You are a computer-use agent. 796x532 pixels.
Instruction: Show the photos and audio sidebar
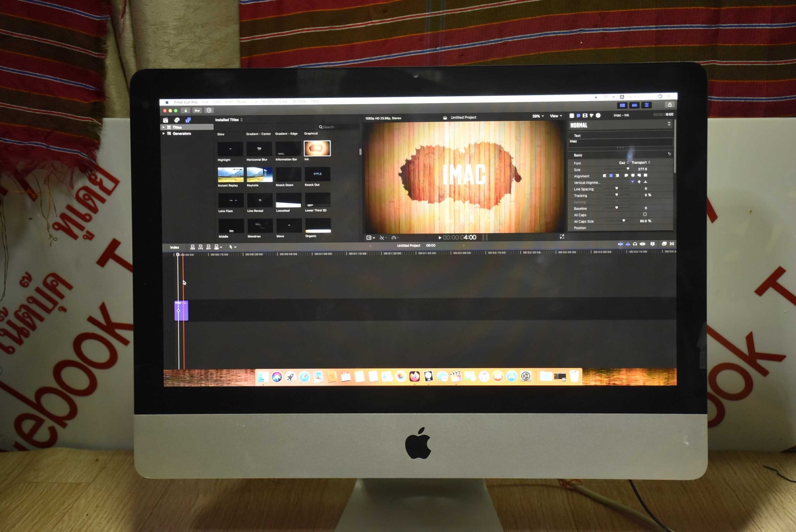coord(177,120)
